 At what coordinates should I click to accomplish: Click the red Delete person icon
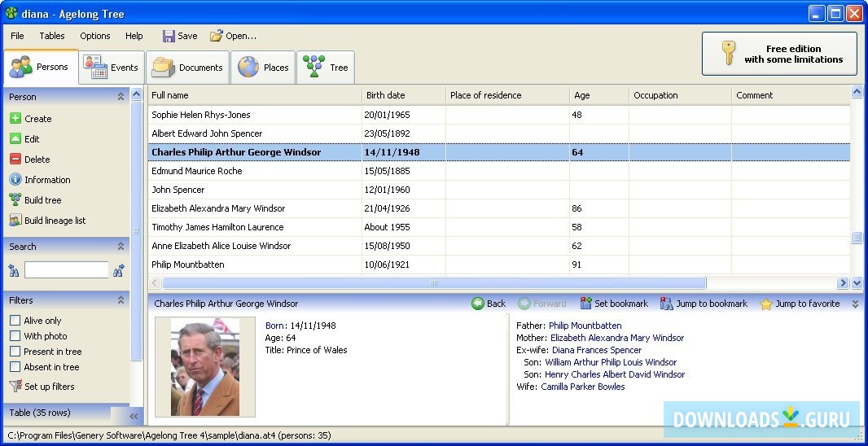point(15,160)
